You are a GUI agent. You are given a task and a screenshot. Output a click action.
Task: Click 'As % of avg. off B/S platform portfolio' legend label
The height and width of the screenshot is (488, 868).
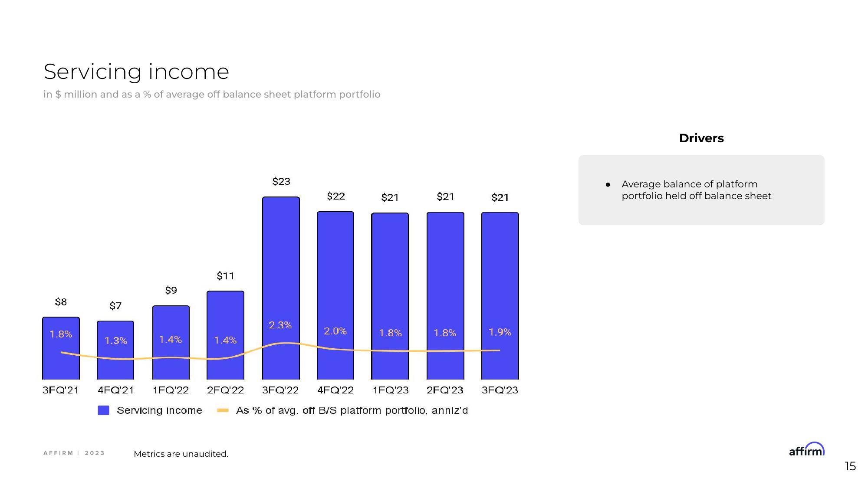[x=352, y=410]
